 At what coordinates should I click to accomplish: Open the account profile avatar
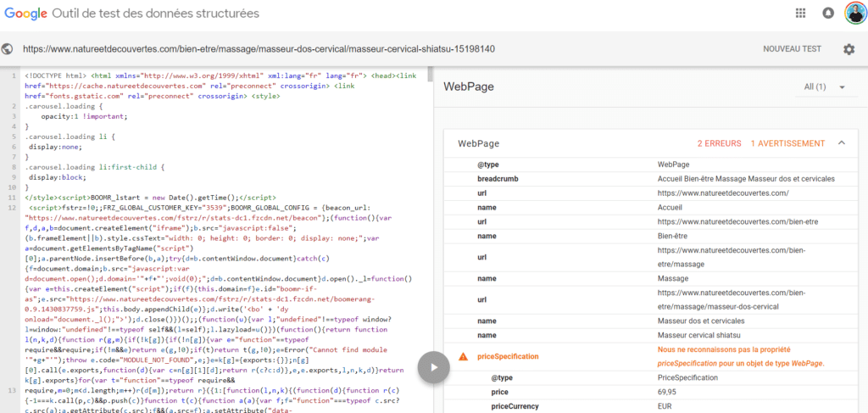click(x=856, y=14)
